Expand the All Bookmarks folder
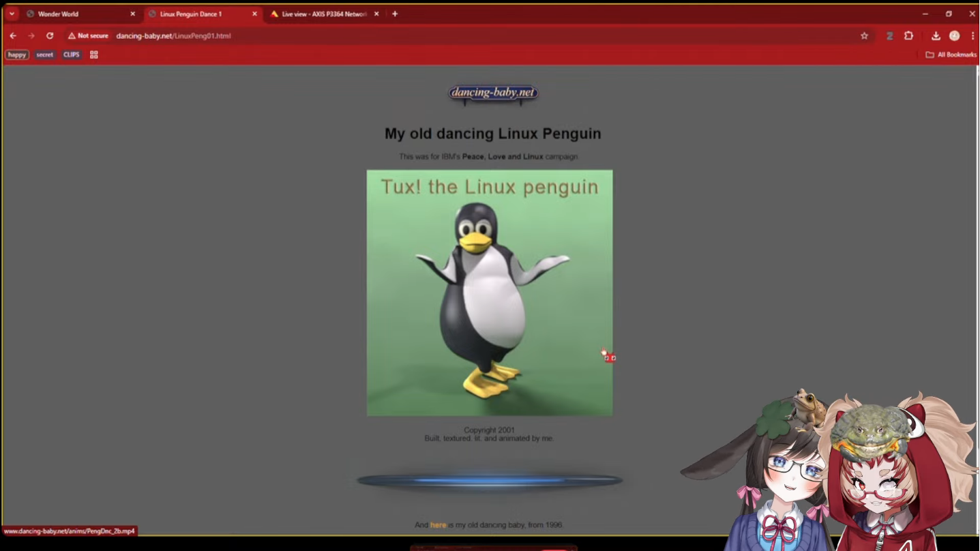 pyautogui.click(x=951, y=55)
